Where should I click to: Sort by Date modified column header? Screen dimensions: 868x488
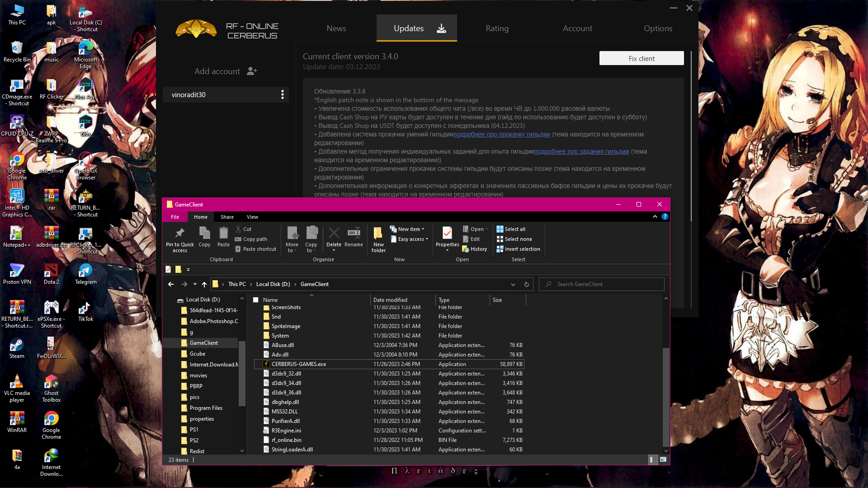402,300
